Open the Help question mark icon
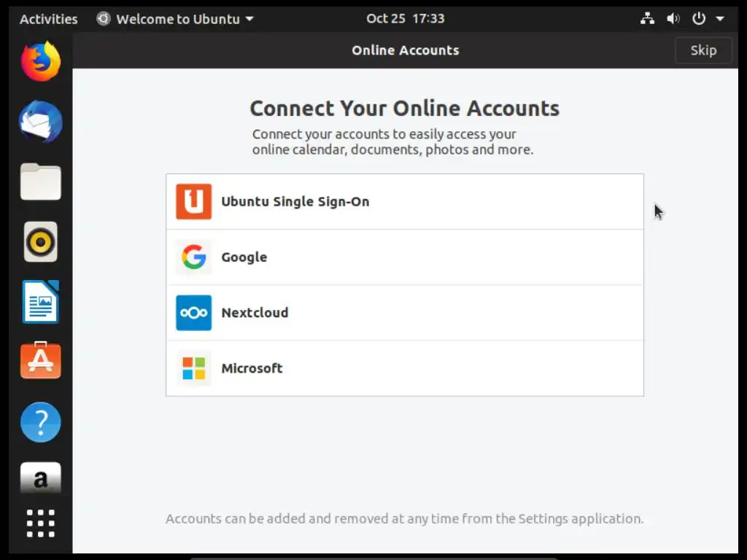The image size is (747, 560). pyautogui.click(x=40, y=421)
